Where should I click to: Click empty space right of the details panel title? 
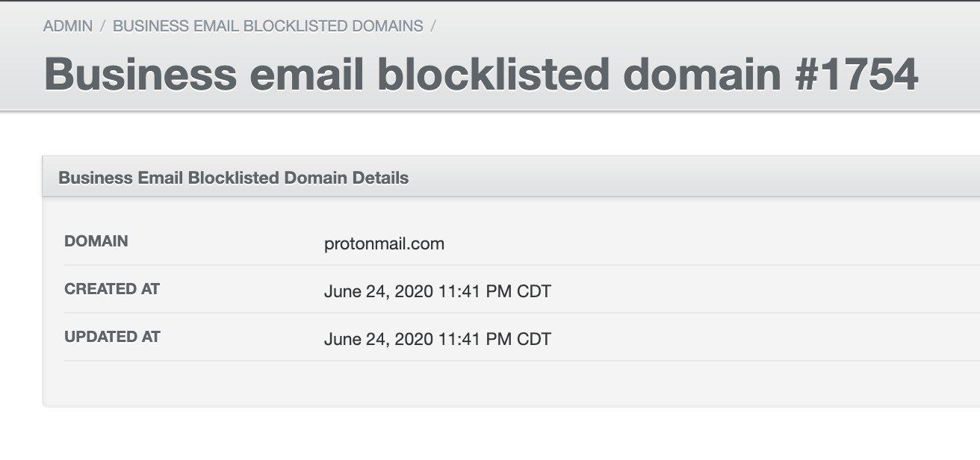coord(672,178)
